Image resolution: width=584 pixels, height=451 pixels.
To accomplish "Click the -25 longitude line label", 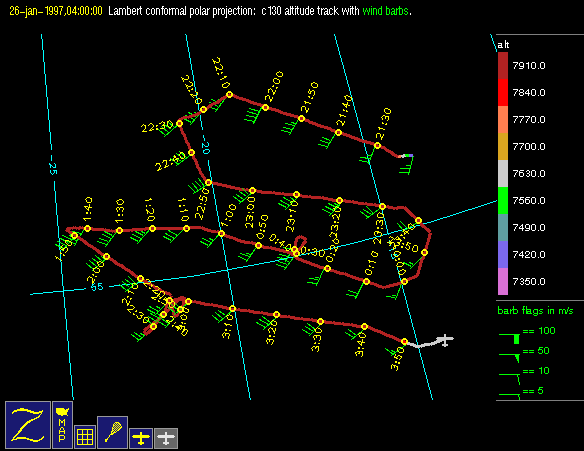I will pos(53,169).
